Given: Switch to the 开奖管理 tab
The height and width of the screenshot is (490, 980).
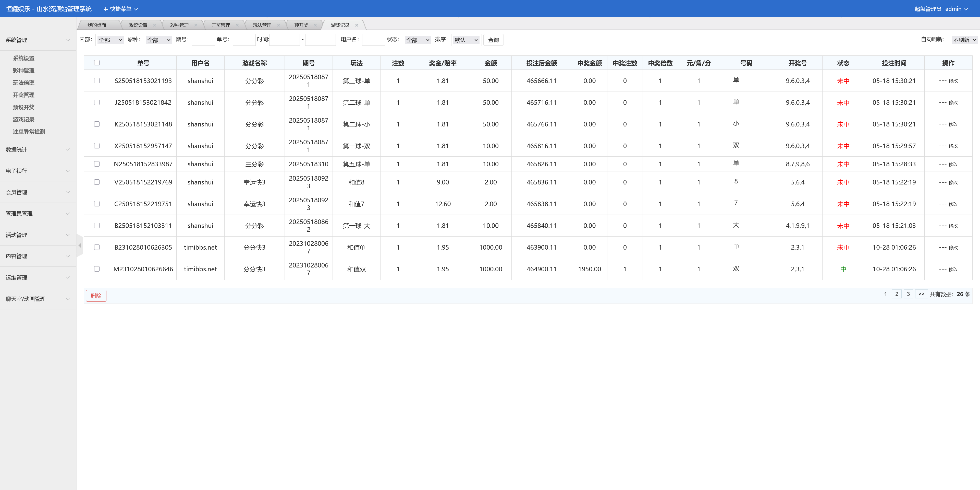Looking at the screenshot, I should pyautogui.click(x=221, y=25).
